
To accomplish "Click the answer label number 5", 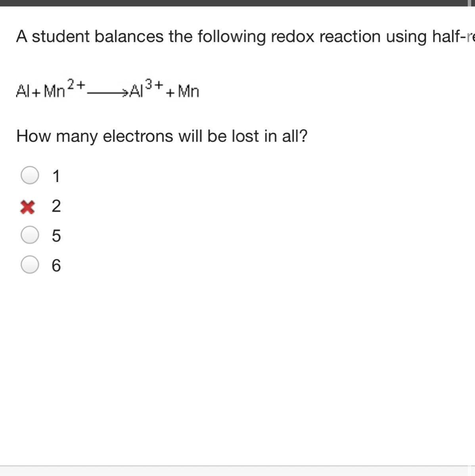I will (x=56, y=236).
